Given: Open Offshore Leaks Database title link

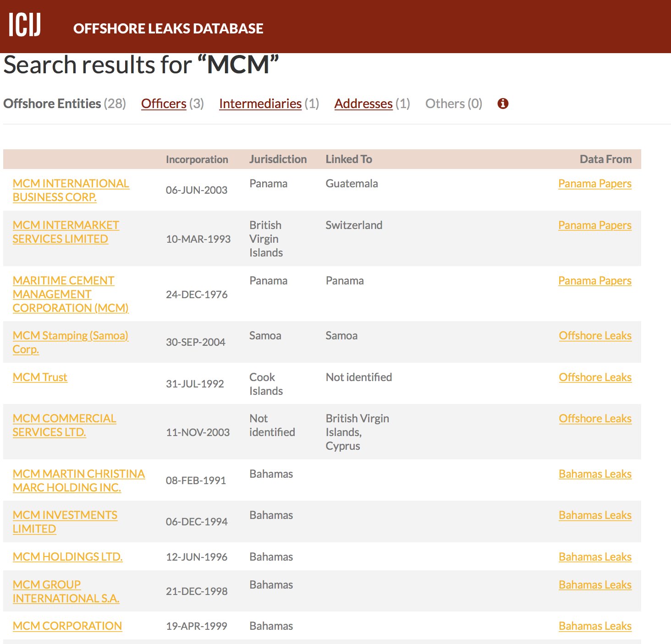Looking at the screenshot, I should 168,28.
